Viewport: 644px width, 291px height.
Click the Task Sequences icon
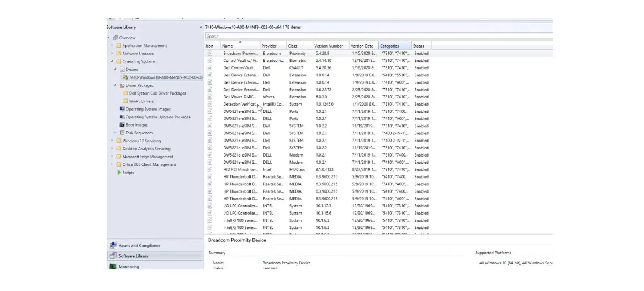click(122, 133)
